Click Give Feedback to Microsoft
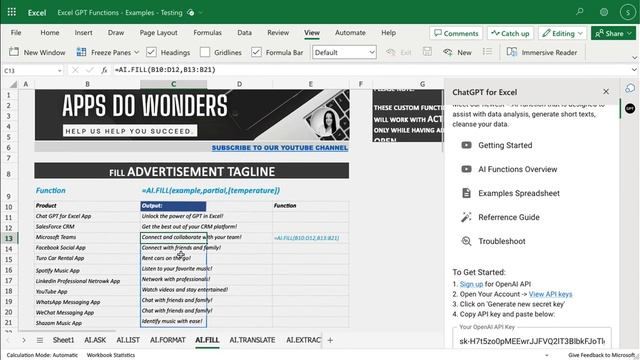This screenshot has width=640, height=360. 601,355
